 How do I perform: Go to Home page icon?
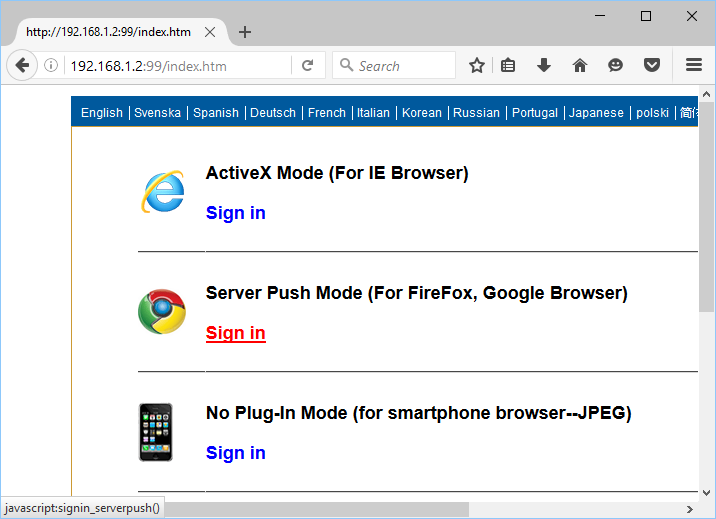click(580, 66)
